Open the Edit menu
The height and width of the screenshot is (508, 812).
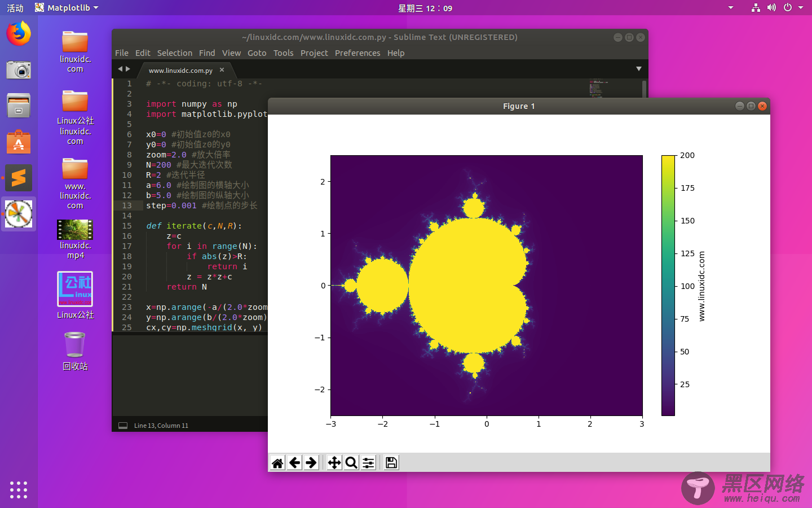143,53
